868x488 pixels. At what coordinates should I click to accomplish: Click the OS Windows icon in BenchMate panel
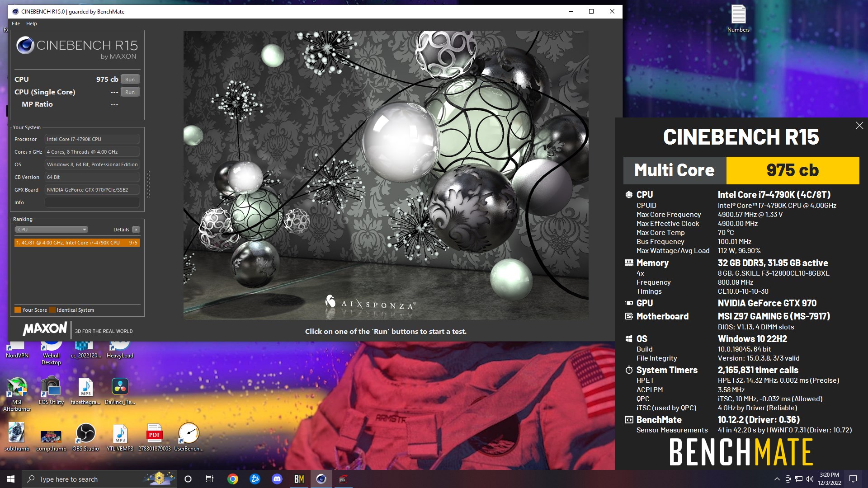(629, 339)
